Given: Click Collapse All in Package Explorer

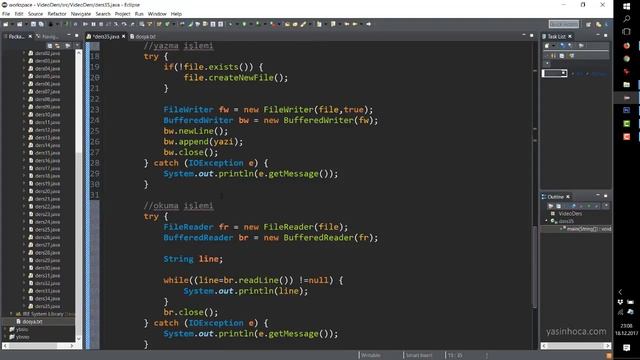Looking at the screenshot, I should pyautogui.click(x=50, y=46).
